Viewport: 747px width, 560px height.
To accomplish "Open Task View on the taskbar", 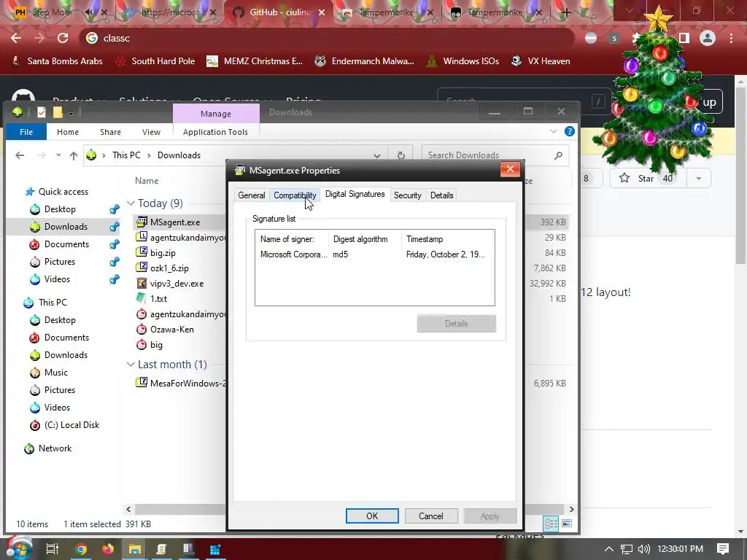I will [x=52, y=549].
